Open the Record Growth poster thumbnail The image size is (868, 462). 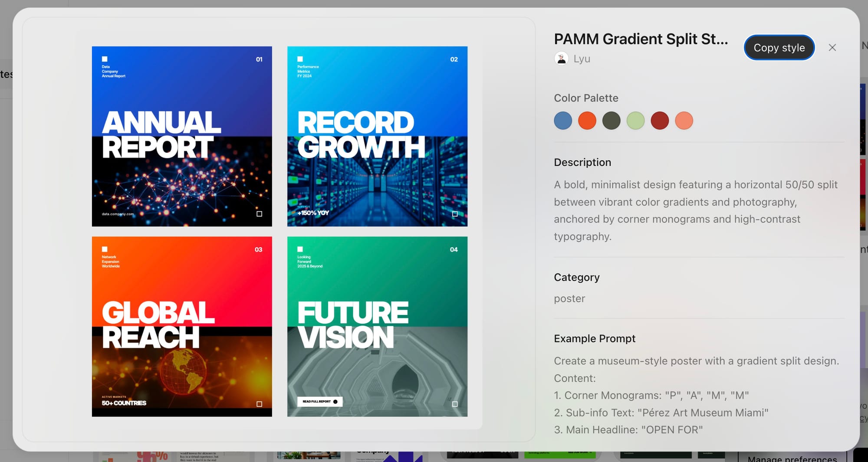[377, 136]
